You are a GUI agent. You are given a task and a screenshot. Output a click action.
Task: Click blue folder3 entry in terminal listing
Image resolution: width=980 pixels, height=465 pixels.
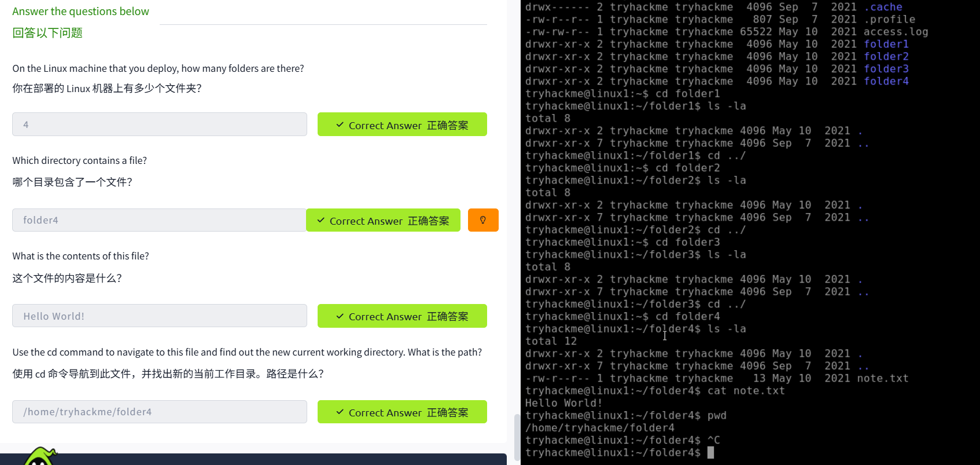886,69
